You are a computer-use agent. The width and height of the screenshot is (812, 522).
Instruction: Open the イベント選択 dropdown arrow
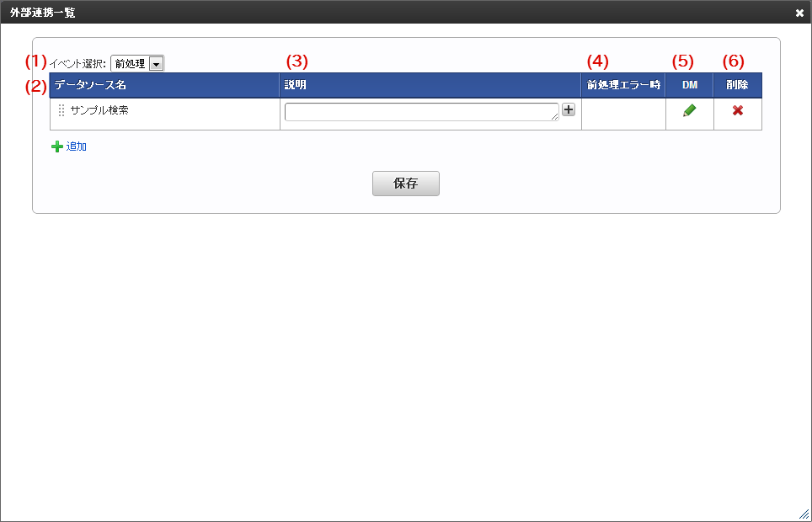[x=156, y=64]
